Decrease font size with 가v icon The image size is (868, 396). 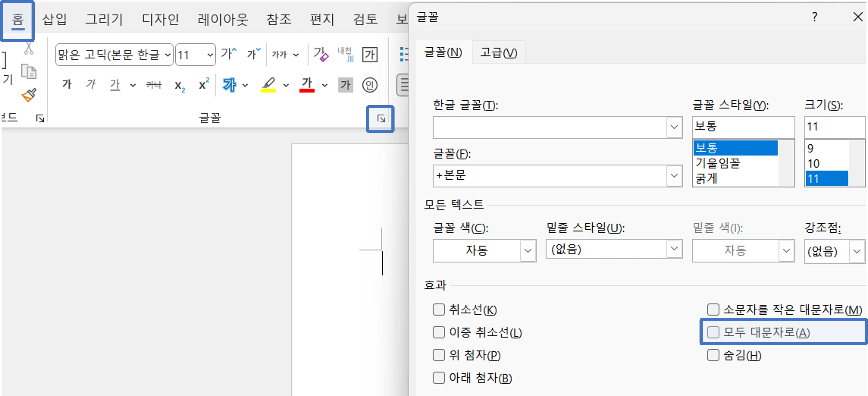click(x=254, y=54)
